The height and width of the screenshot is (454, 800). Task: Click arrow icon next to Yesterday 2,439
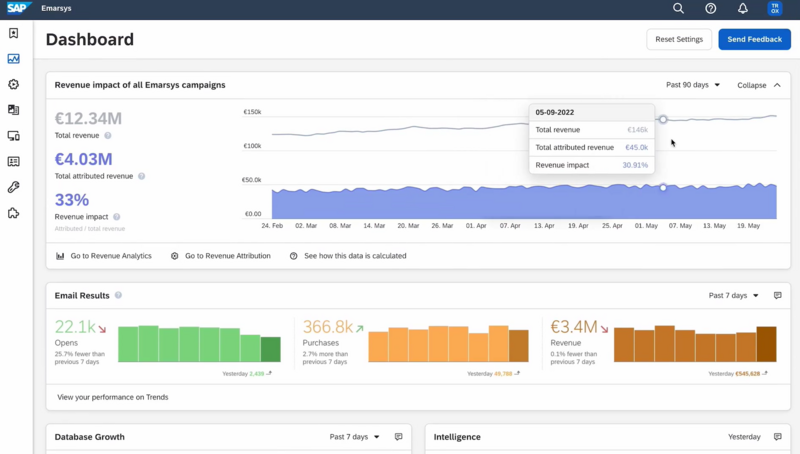click(x=269, y=373)
